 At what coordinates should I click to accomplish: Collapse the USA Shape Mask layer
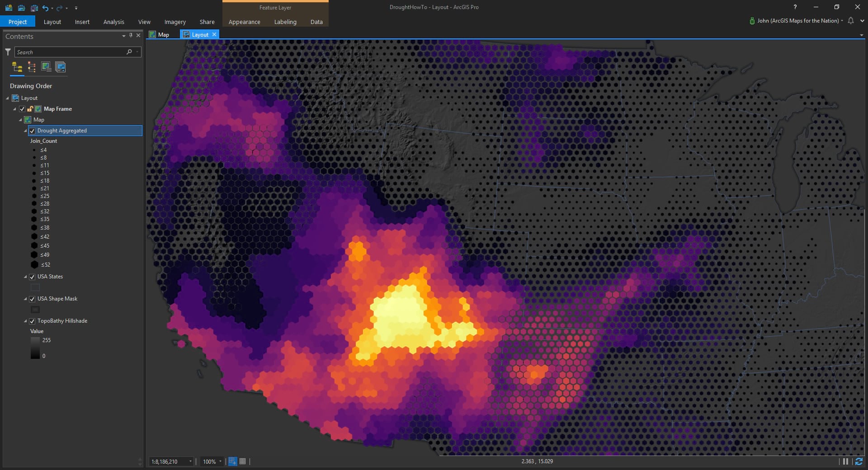coord(25,299)
